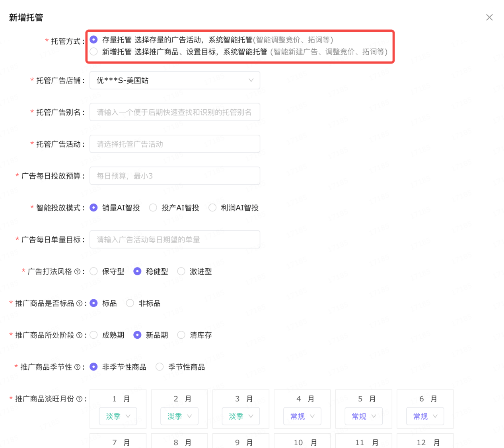Image resolution: width=504 pixels, height=448 pixels.
Task: Select 利润AI智投 mode
Action: pyautogui.click(x=213, y=208)
